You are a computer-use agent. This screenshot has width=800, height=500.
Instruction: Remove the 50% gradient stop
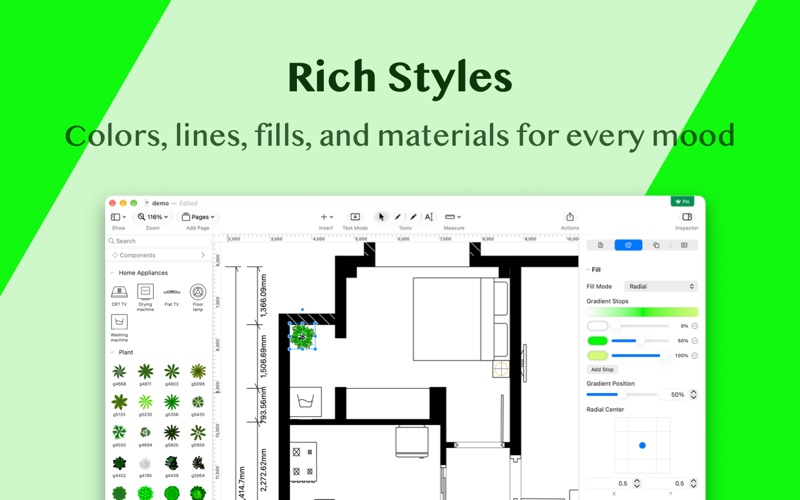click(694, 340)
